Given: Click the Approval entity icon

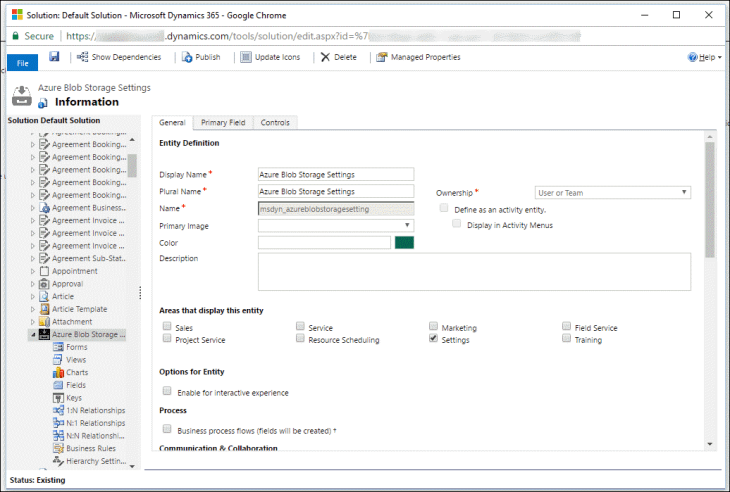Looking at the screenshot, I should (44, 284).
